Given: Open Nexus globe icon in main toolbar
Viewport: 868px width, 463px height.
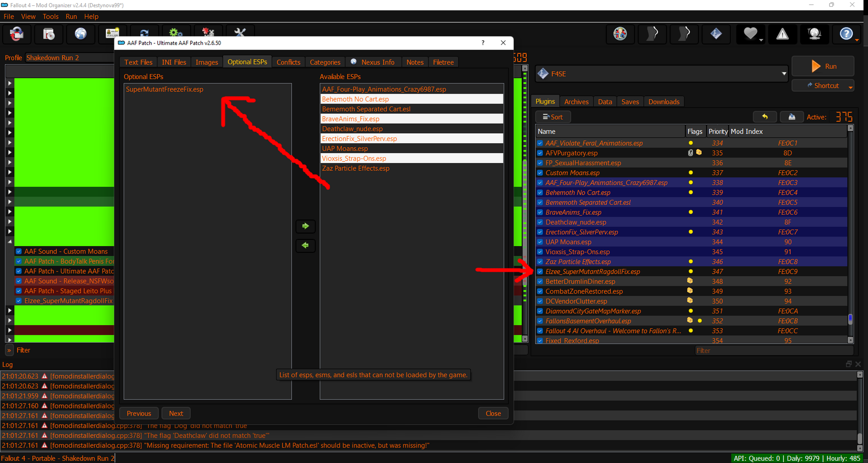Looking at the screenshot, I should (80, 34).
